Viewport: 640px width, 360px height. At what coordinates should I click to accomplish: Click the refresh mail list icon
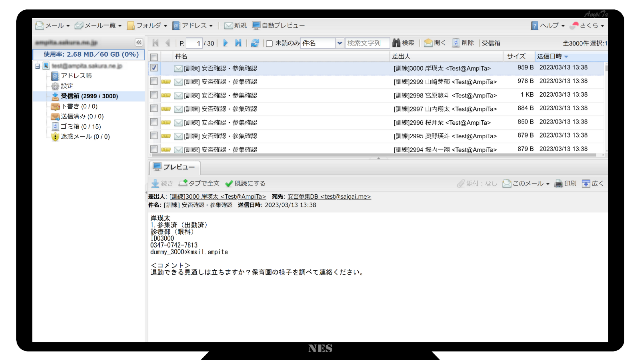point(255,43)
